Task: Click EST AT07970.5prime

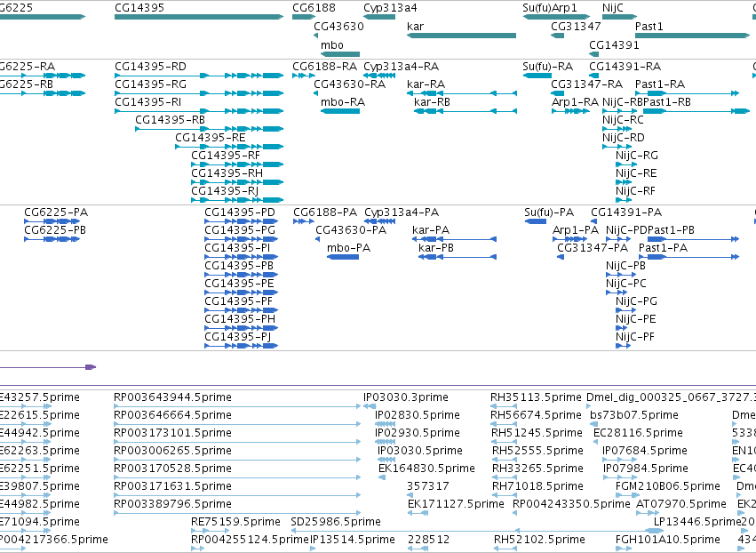Action: point(649,513)
